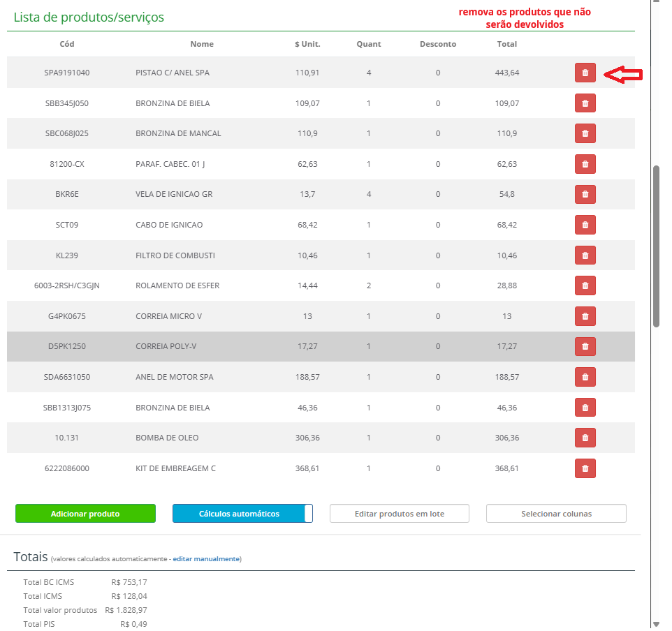Screen dimensions: 672x631
Task: Click the quantity 2 for ROLAMENTO DE ESFER
Action: (369, 285)
